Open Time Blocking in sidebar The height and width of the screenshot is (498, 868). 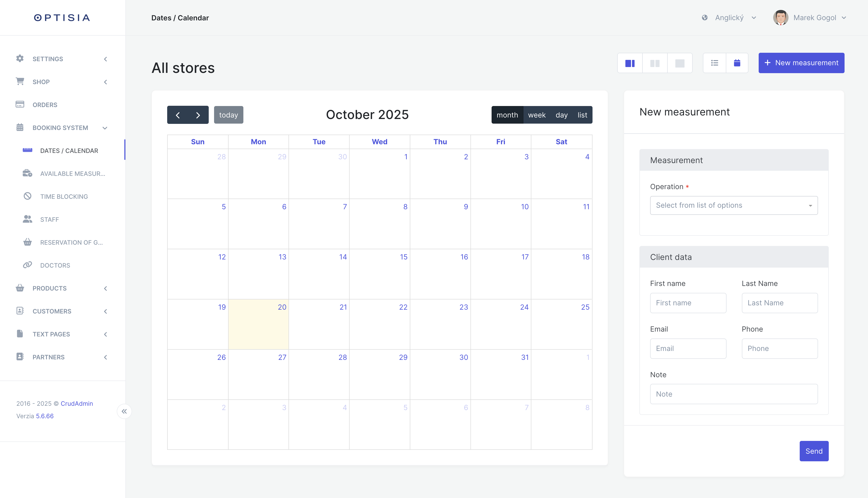64,197
